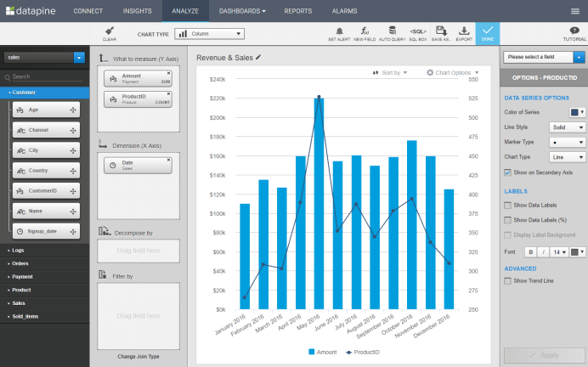Enable the Show Trend Line checkbox
The height and width of the screenshot is (367, 588).
507,280
